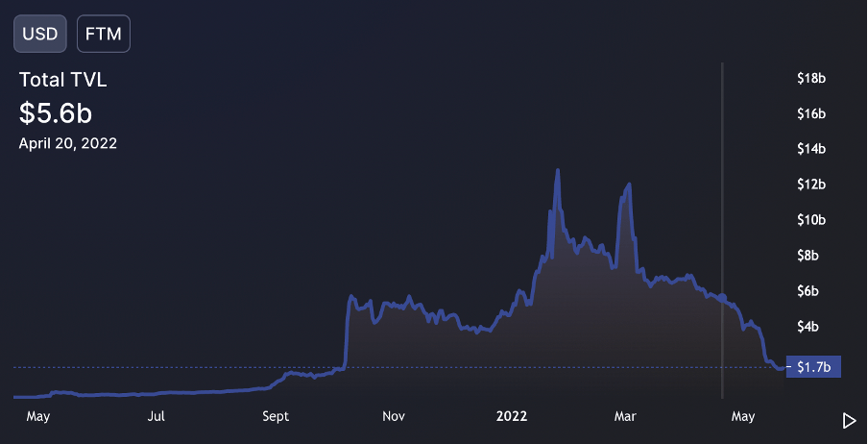Click the 2022 x-axis label
The height and width of the screenshot is (444, 868).
click(512, 416)
